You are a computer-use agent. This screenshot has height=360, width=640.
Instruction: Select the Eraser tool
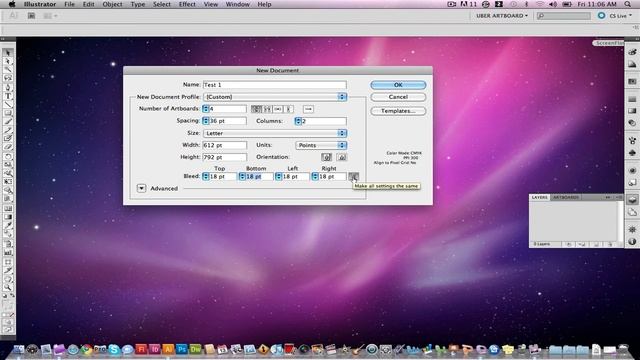click(8, 147)
